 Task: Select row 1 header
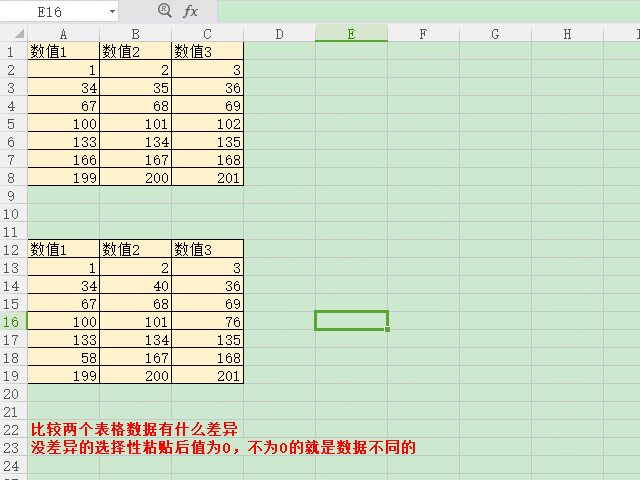(11, 52)
